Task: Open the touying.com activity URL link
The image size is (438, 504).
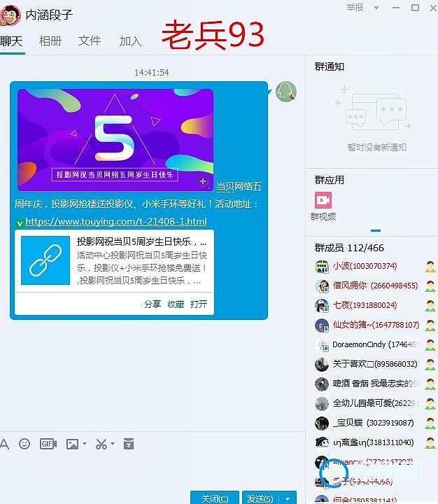Action: 115,221
